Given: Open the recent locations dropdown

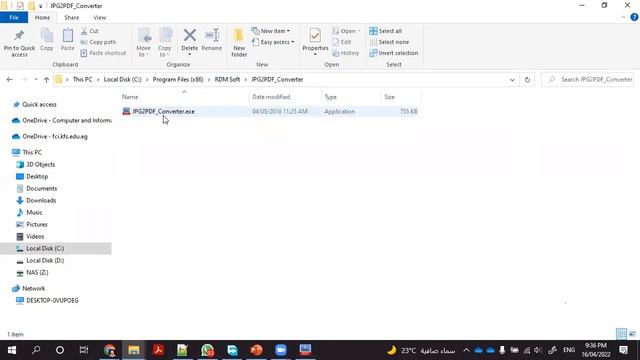Looking at the screenshot, I should coord(36,80).
